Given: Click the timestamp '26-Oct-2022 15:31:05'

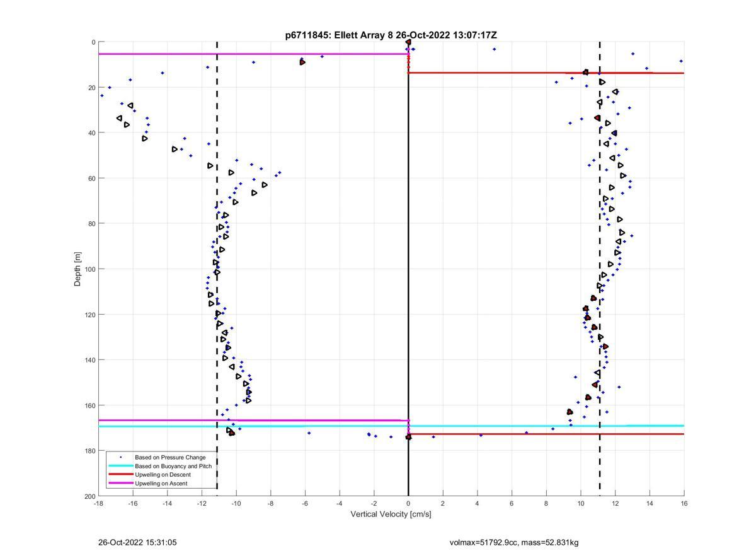Looking at the screenshot, I should 137,542.
